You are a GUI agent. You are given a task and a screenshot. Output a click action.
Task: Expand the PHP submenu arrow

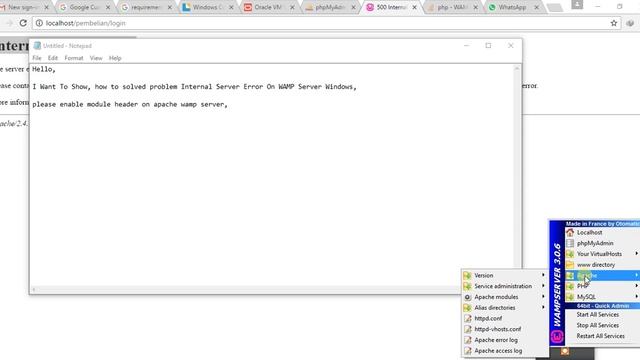coord(636,286)
